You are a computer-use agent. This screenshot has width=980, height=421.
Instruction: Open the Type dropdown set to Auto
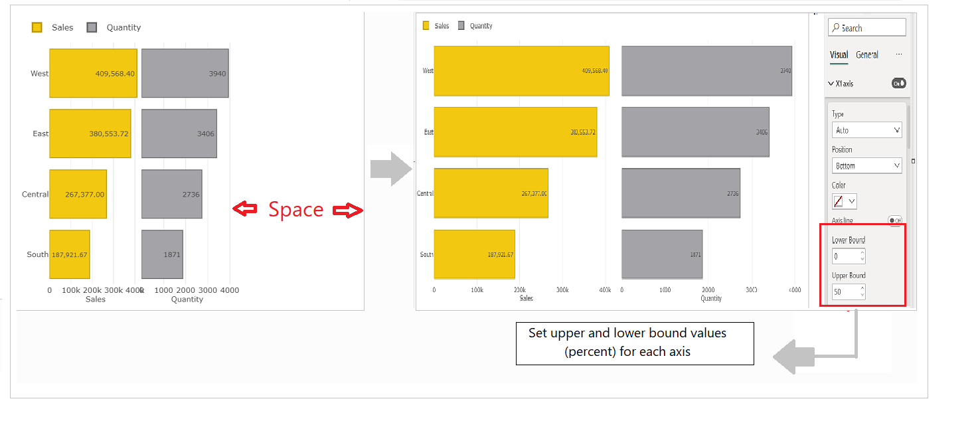[866, 130]
